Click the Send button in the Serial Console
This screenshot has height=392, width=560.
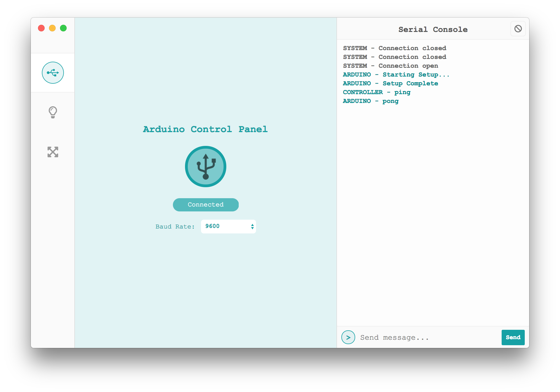(513, 337)
